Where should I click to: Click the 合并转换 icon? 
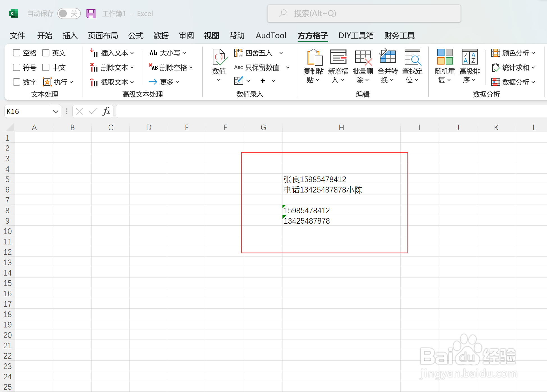388,57
